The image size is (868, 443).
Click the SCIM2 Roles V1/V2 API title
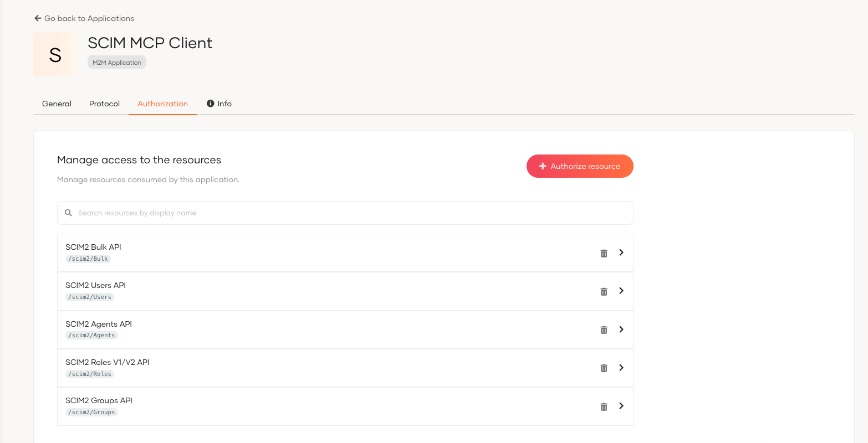[108, 362]
